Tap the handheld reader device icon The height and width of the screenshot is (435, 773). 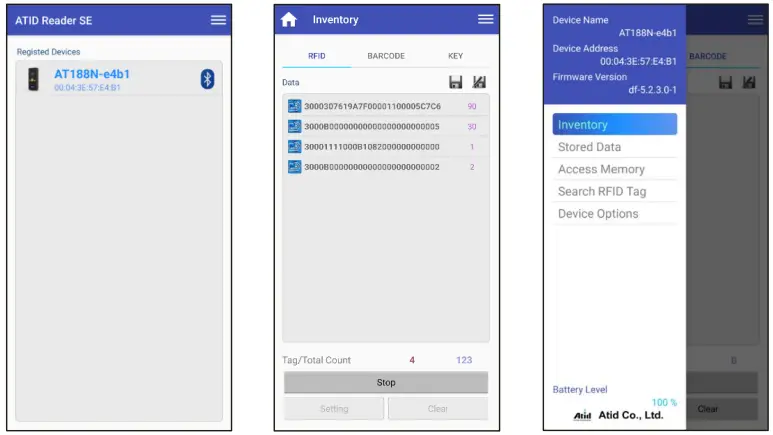(x=33, y=79)
